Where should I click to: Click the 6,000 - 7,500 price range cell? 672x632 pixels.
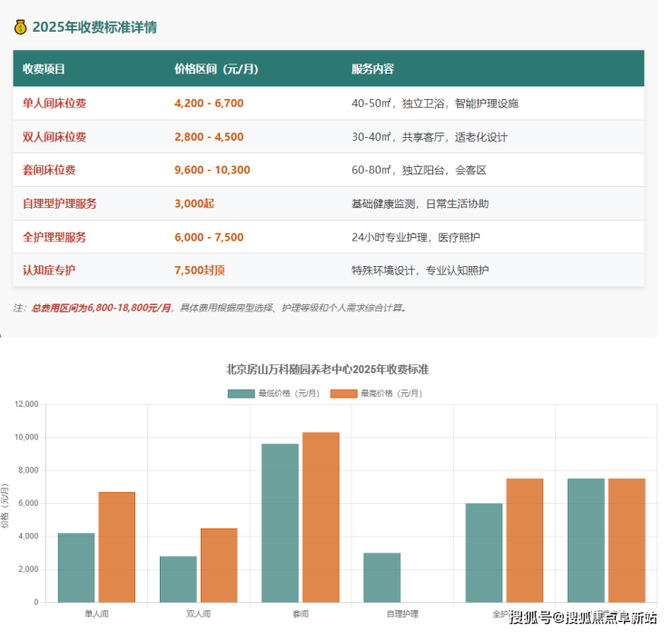(209, 237)
